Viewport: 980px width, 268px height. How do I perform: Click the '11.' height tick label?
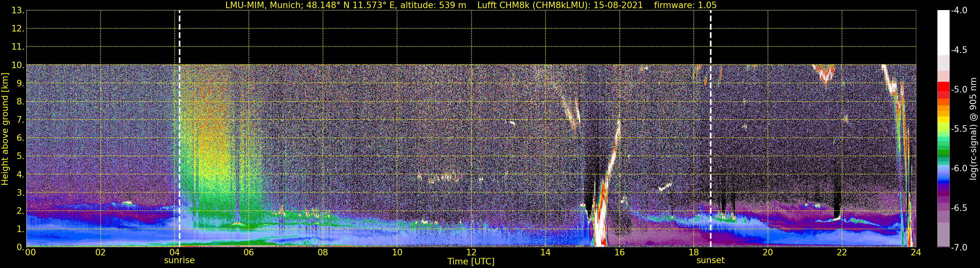tap(18, 47)
